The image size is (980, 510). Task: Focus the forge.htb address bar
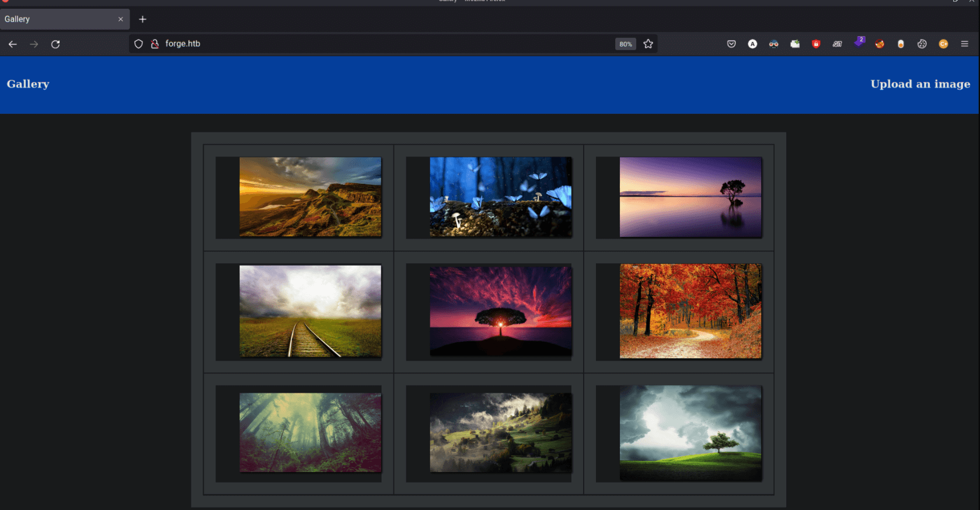pyautogui.click(x=385, y=44)
